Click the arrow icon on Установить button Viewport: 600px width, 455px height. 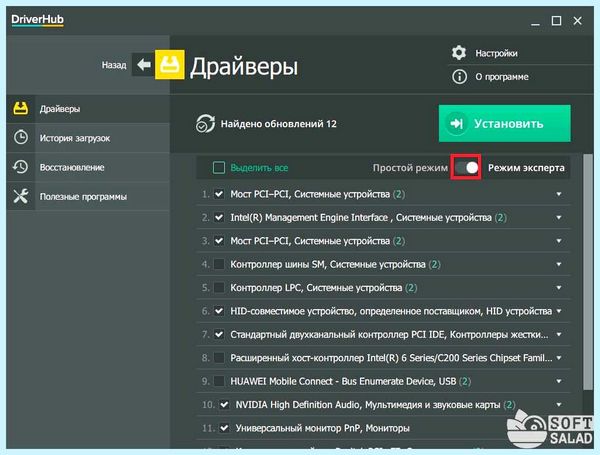[x=456, y=124]
